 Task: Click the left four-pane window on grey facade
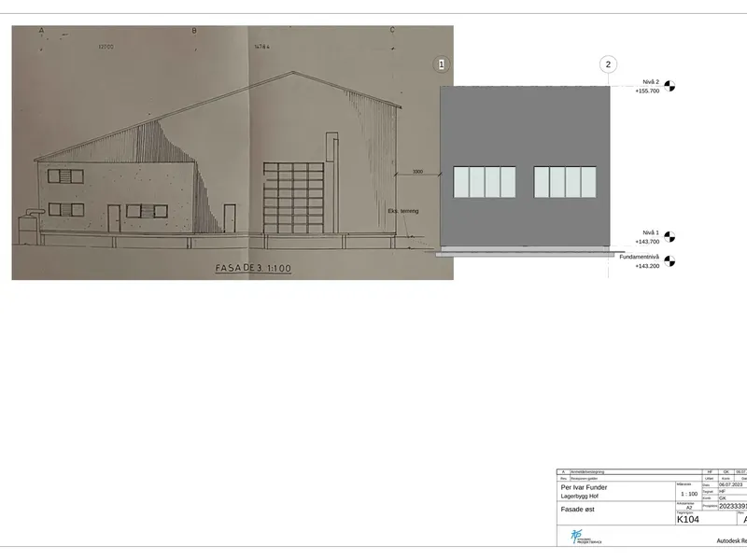485,182
